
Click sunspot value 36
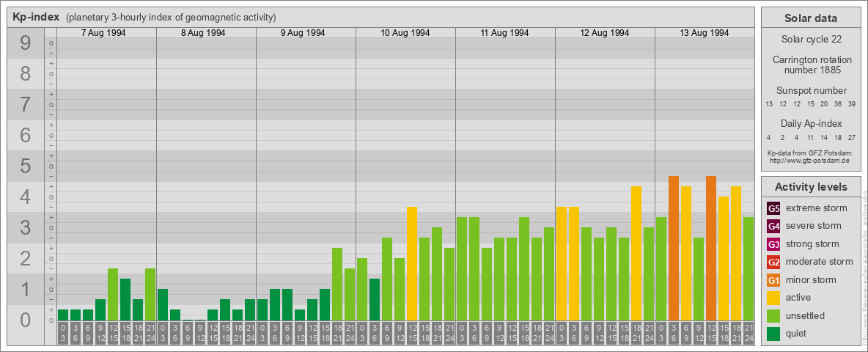pos(838,104)
